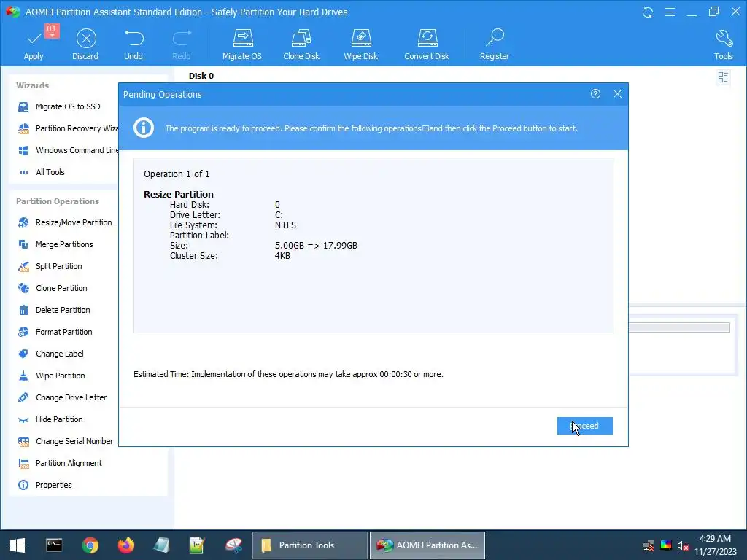The height and width of the screenshot is (560, 747).
Task: Choose Format Partition in sidebar
Action: (x=55, y=332)
